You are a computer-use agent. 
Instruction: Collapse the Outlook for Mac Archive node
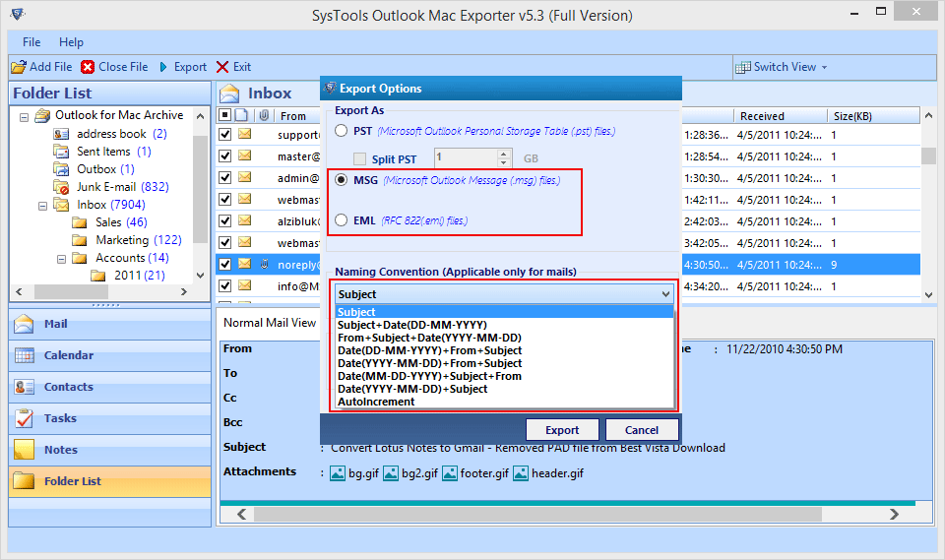click(x=24, y=117)
